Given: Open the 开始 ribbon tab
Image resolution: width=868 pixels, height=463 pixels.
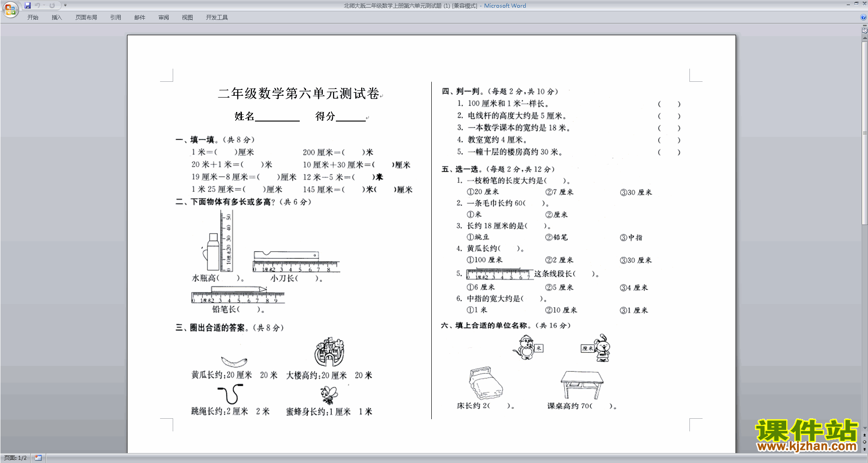Looking at the screenshot, I should click(33, 18).
